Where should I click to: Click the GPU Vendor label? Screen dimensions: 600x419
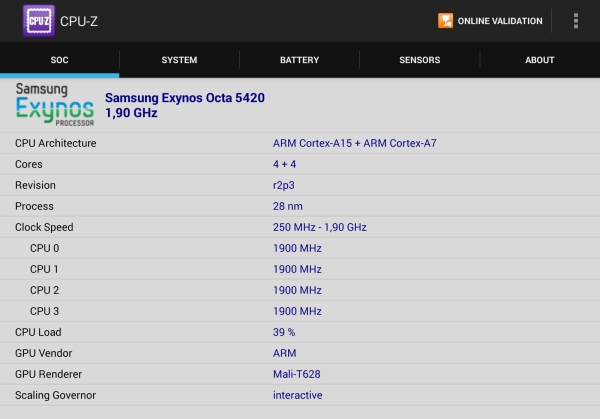pos(43,353)
